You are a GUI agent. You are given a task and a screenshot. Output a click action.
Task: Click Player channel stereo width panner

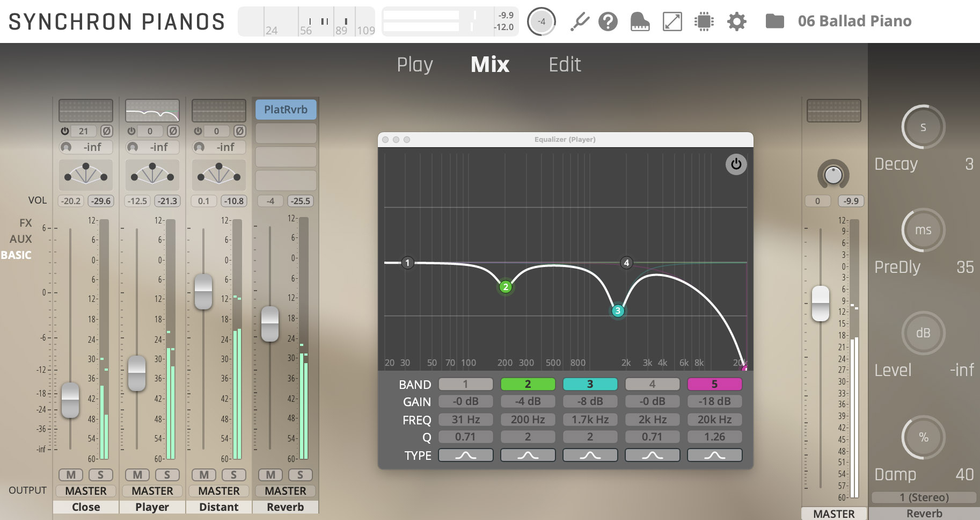(152, 175)
